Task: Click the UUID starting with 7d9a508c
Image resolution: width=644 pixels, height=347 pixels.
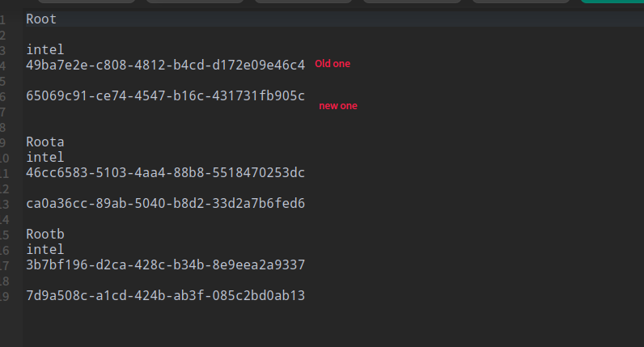Action: click(165, 295)
